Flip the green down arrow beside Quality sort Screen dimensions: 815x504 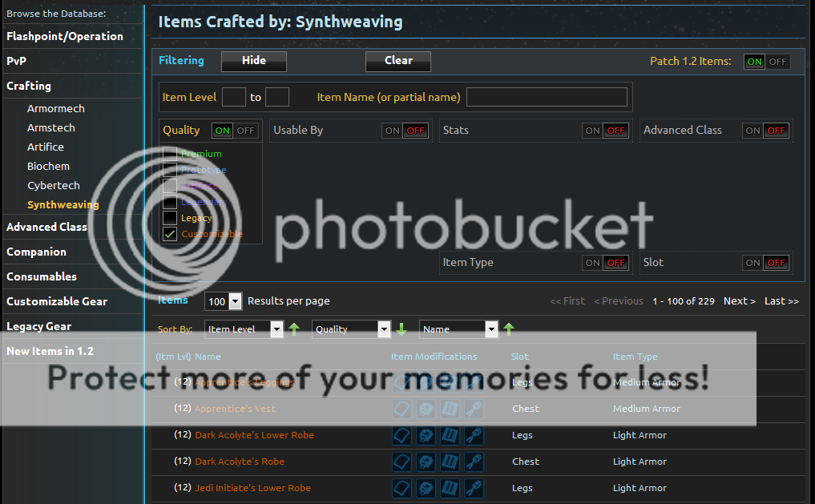pyautogui.click(x=401, y=329)
